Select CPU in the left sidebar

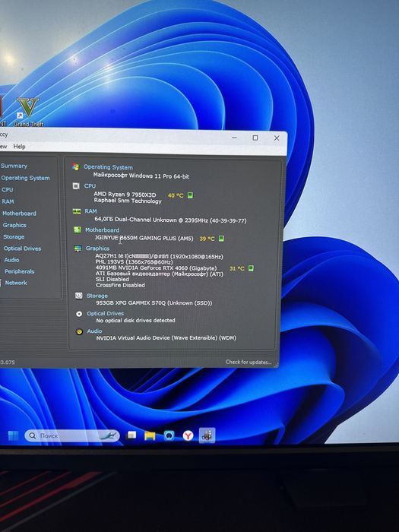8,190
